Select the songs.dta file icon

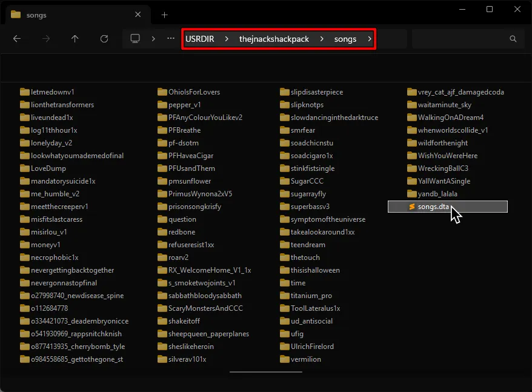[412, 207]
